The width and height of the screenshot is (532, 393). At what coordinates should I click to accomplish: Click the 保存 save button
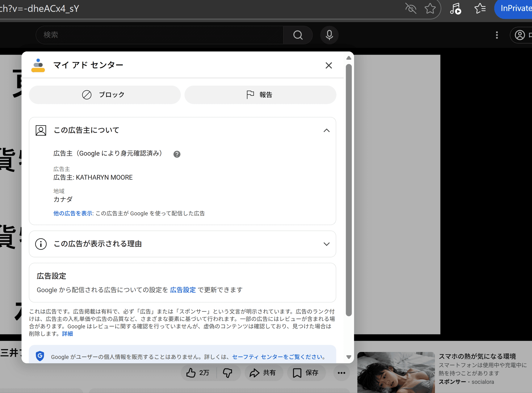click(x=306, y=373)
